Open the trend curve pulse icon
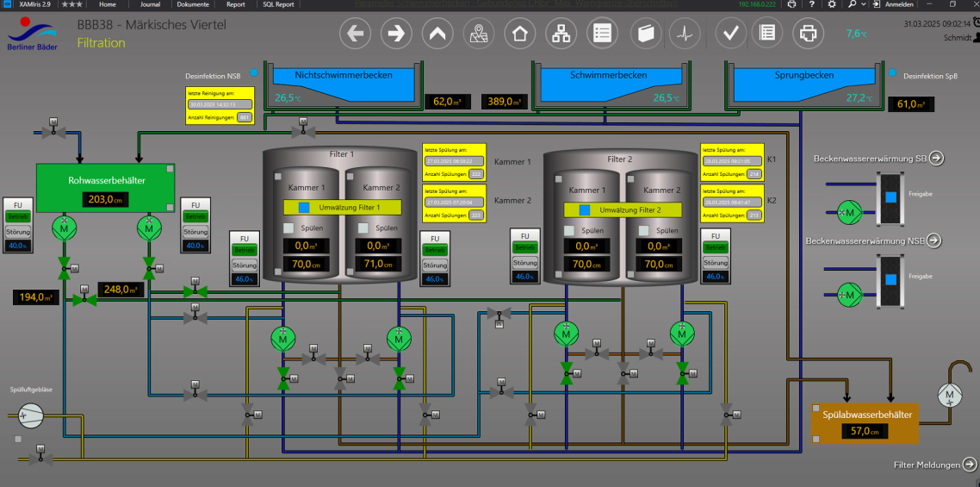Screen dimensions: 980x487 coord(685,34)
